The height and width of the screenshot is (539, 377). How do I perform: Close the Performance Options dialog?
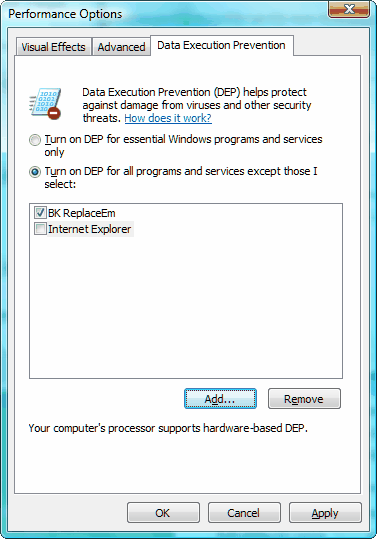click(x=349, y=9)
